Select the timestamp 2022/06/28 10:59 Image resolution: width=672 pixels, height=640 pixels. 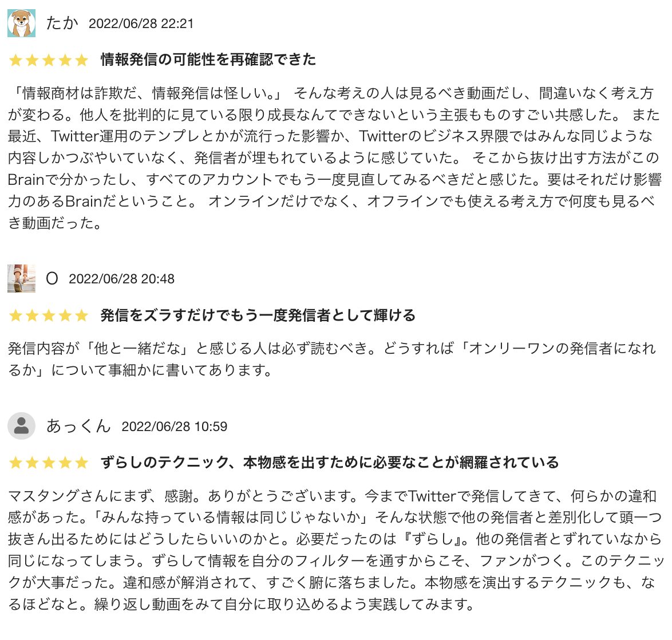[175, 426]
